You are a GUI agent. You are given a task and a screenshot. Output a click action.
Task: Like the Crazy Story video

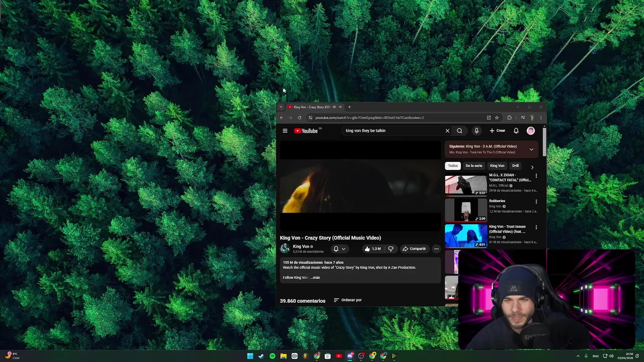(372, 249)
